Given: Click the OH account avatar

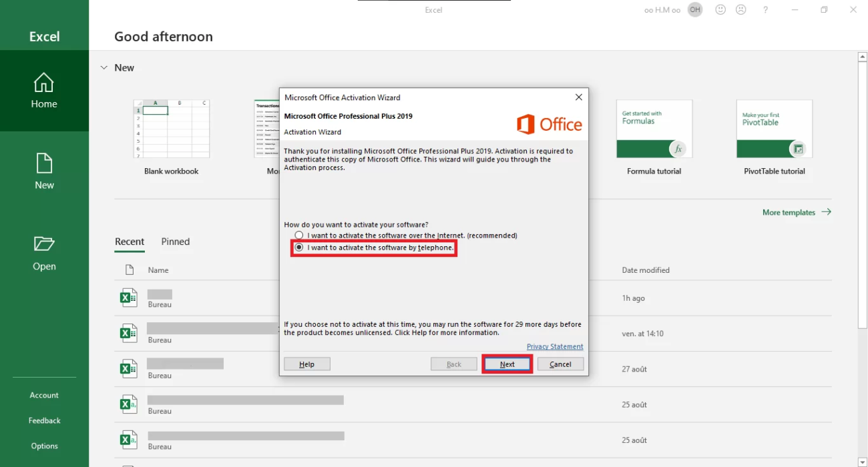Looking at the screenshot, I should 695,10.
